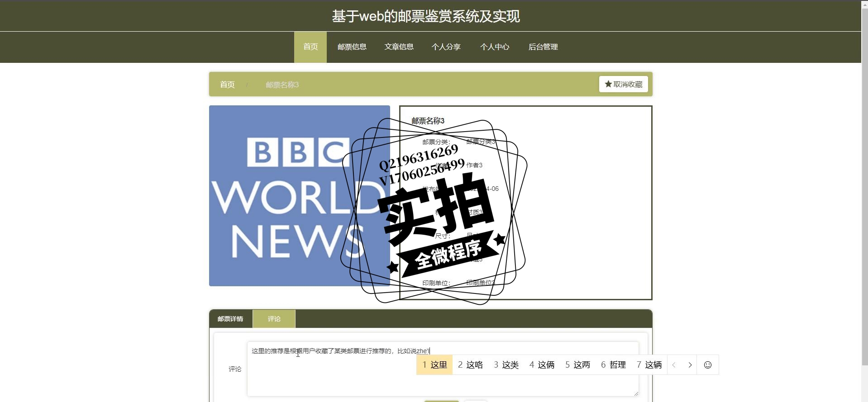Open the IME emoji smiley icon
868x402 pixels.
tap(708, 365)
